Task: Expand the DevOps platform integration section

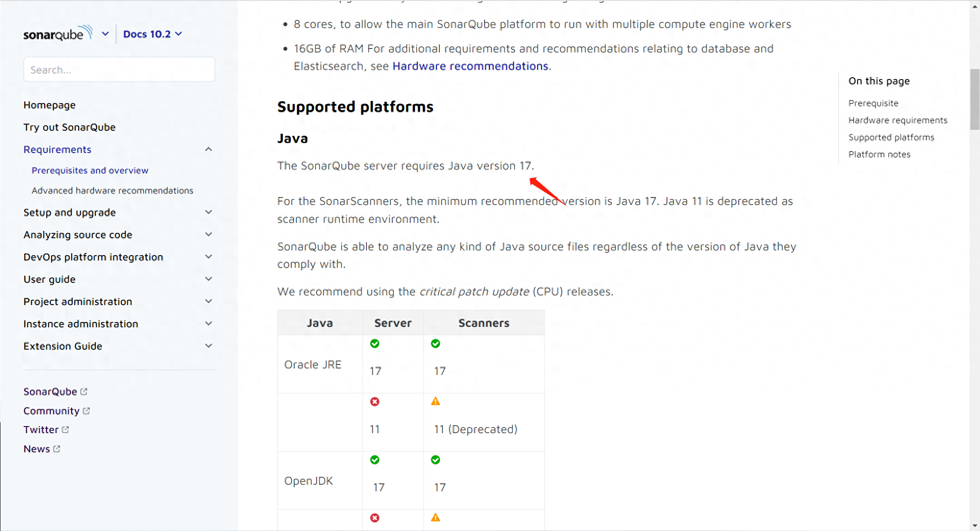Action: (208, 257)
